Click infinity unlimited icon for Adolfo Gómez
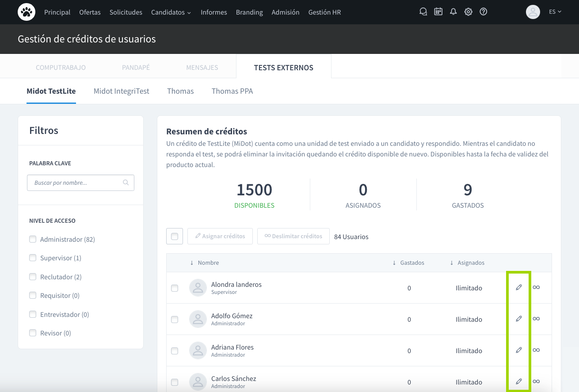579x392 pixels. click(x=536, y=319)
